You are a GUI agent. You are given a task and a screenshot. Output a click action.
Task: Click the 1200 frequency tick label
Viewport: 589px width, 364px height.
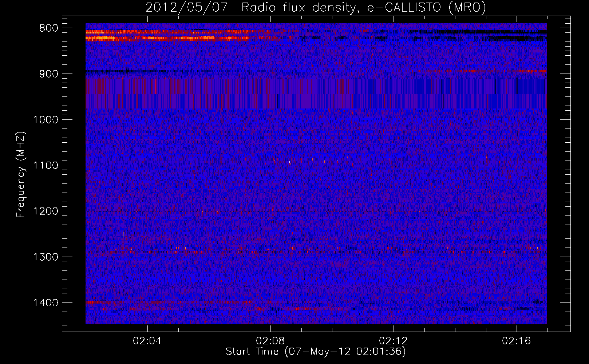46,211
